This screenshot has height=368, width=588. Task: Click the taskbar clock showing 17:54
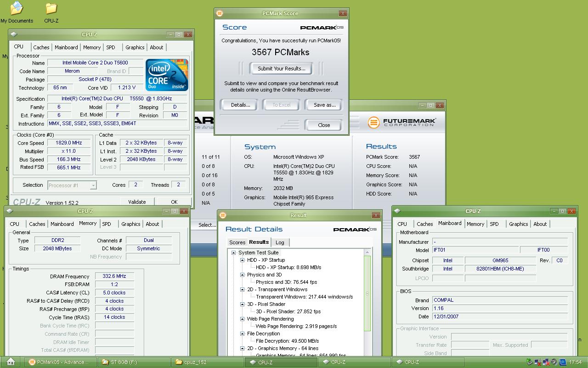tap(576, 362)
